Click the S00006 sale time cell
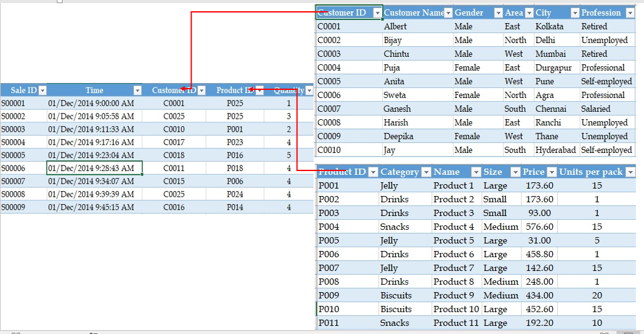 coord(94,168)
